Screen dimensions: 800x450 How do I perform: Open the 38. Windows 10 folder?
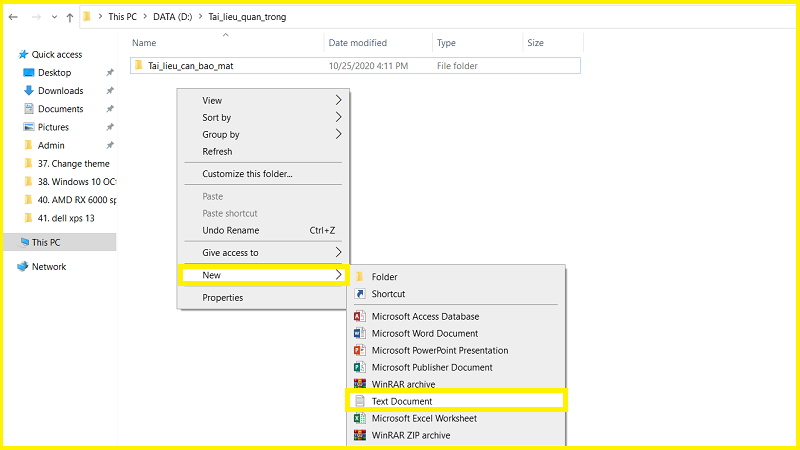(77, 182)
